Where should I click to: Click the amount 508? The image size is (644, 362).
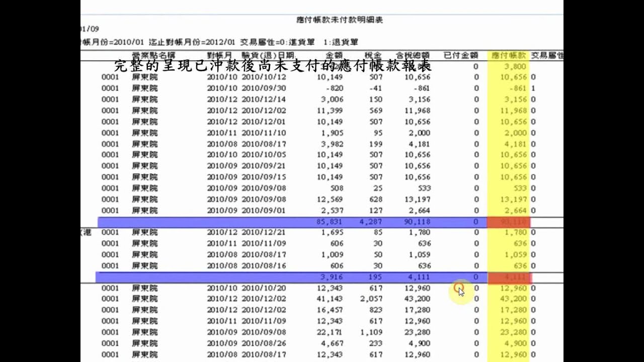tap(337, 188)
